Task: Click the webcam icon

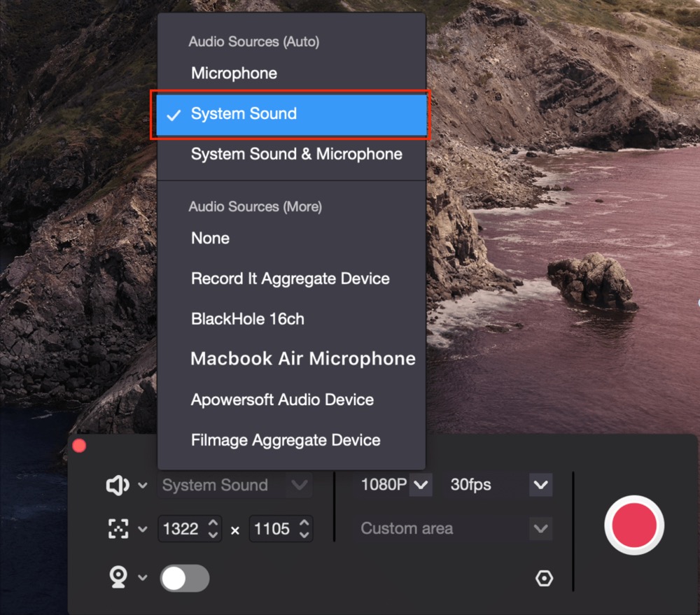Action: pyautogui.click(x=118, y=577)
